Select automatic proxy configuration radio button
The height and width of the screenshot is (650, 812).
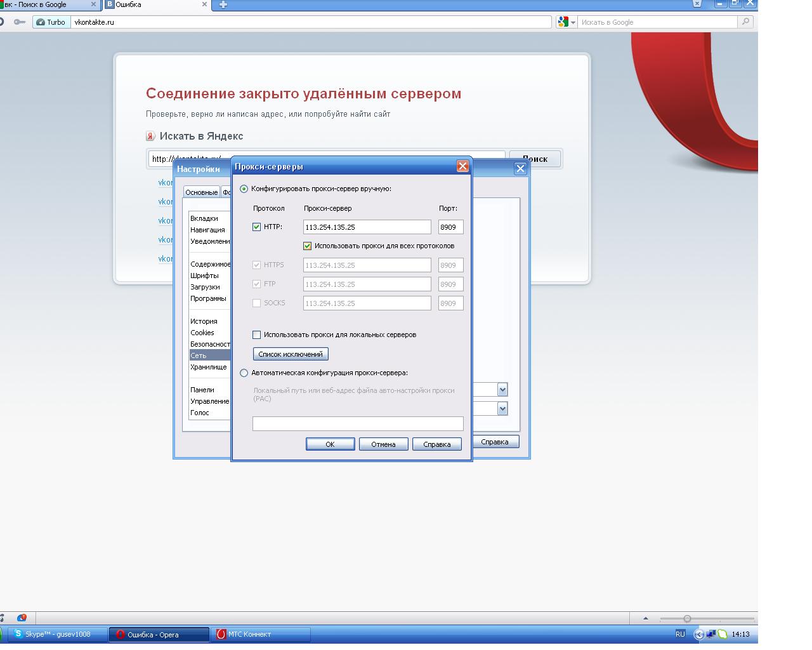(x=244, y=373)
